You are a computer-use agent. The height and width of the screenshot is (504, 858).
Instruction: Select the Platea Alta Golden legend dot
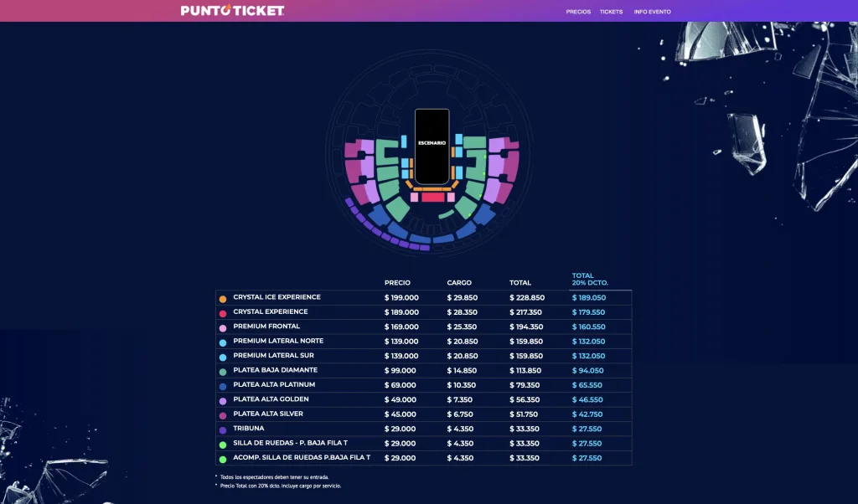point(223,401)
